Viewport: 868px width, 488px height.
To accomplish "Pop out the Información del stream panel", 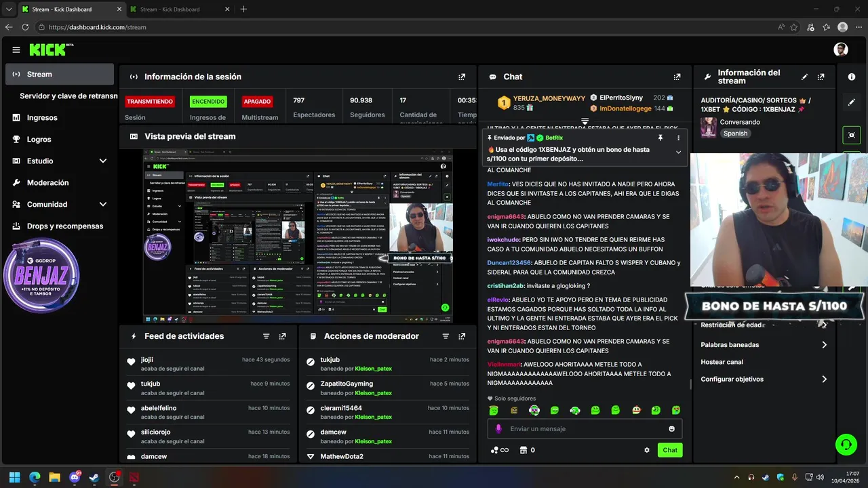I will [821, 77].
